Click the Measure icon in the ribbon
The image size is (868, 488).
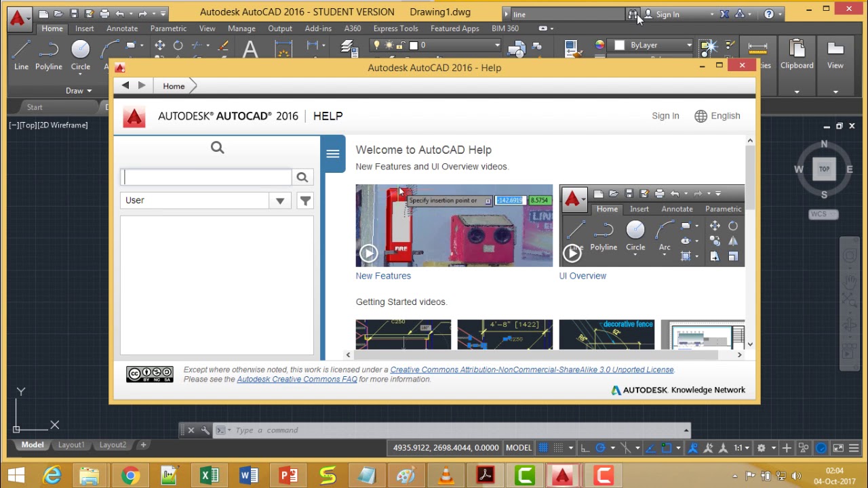pyautogui.click(x=757, y=47)
